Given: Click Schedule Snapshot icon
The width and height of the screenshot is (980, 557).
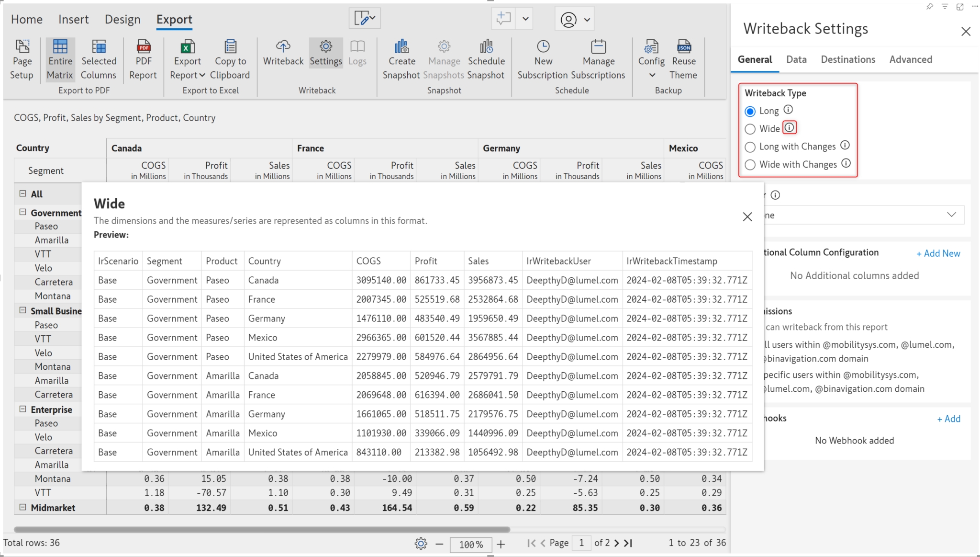Looking at the screenshot, I should [486, 47].
